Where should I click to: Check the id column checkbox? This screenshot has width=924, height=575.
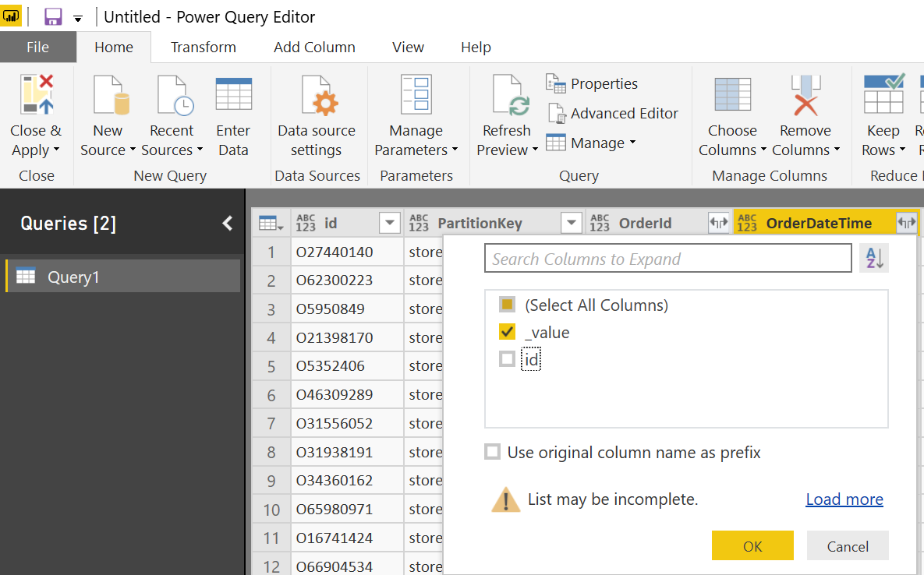point(507,359)
